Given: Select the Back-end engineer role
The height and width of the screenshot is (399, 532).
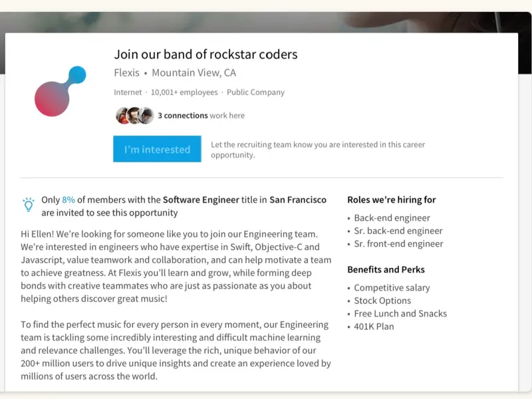Looking at the screenshot, I should click(x=392, y=218).
